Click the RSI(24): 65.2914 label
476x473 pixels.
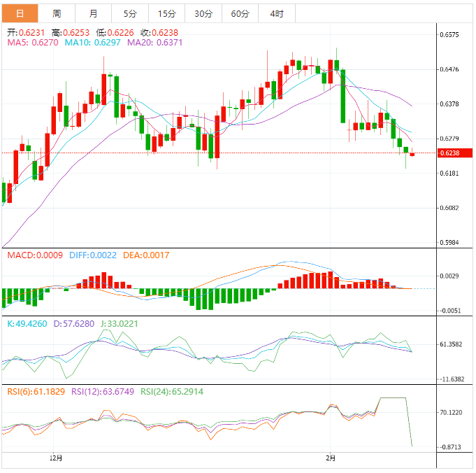point(172,392)
